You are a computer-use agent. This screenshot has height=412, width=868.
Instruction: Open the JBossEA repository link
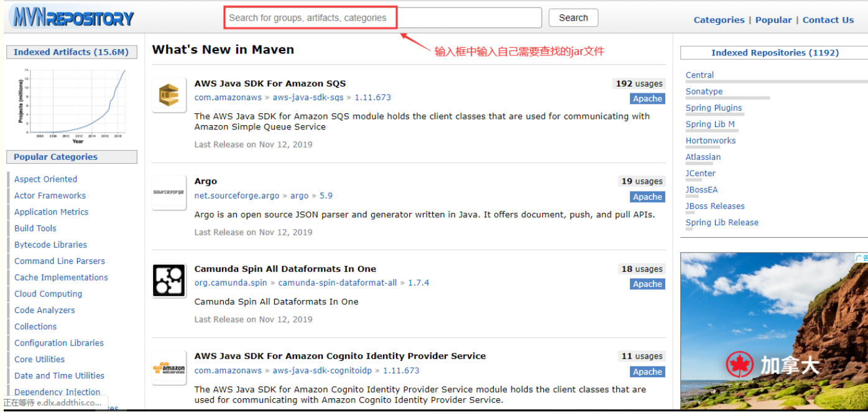pos(701,190)
